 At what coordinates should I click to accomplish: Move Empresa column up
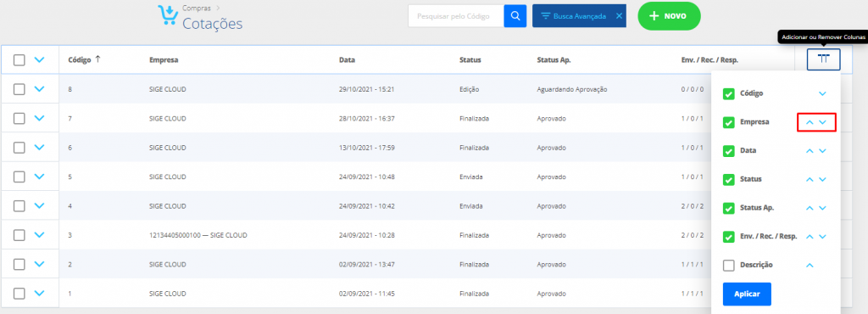tap(810, 122)
